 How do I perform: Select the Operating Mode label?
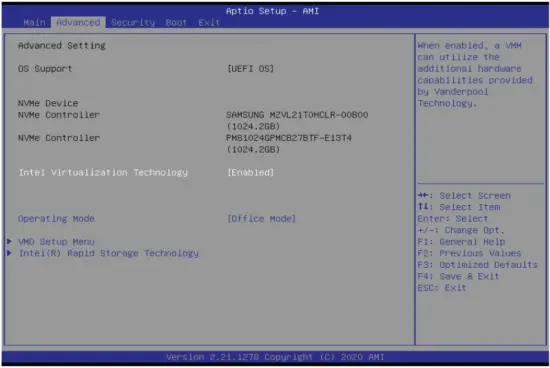coord(56,219)
